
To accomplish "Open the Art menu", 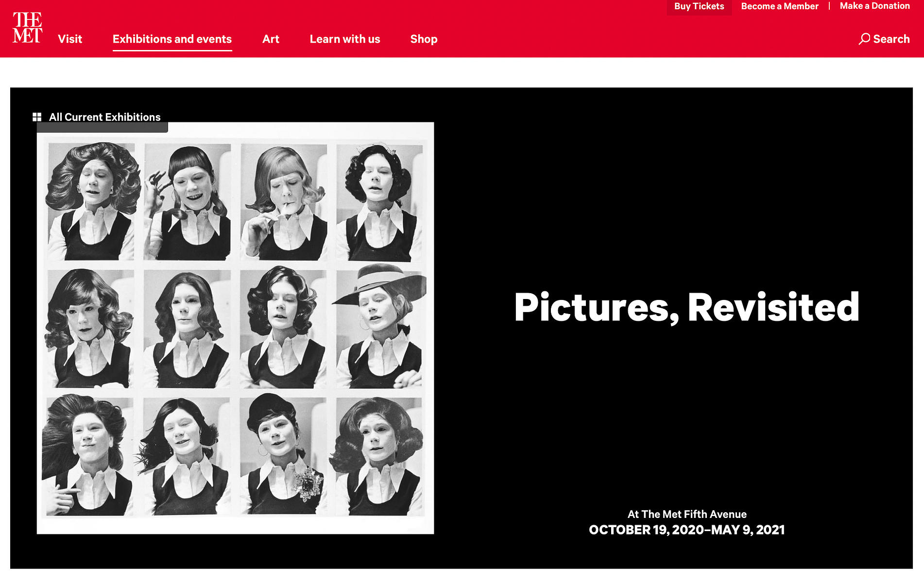I will tap(271, 39).
